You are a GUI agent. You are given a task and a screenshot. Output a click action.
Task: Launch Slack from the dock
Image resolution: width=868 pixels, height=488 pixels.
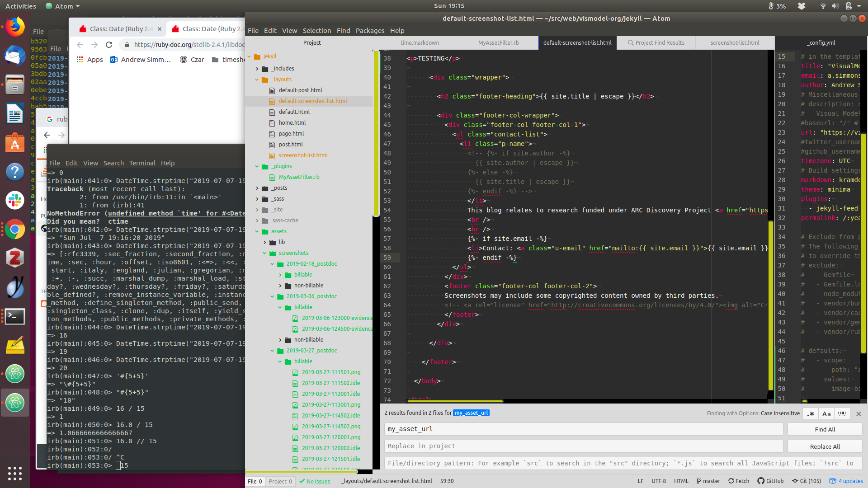click(15, 200)
